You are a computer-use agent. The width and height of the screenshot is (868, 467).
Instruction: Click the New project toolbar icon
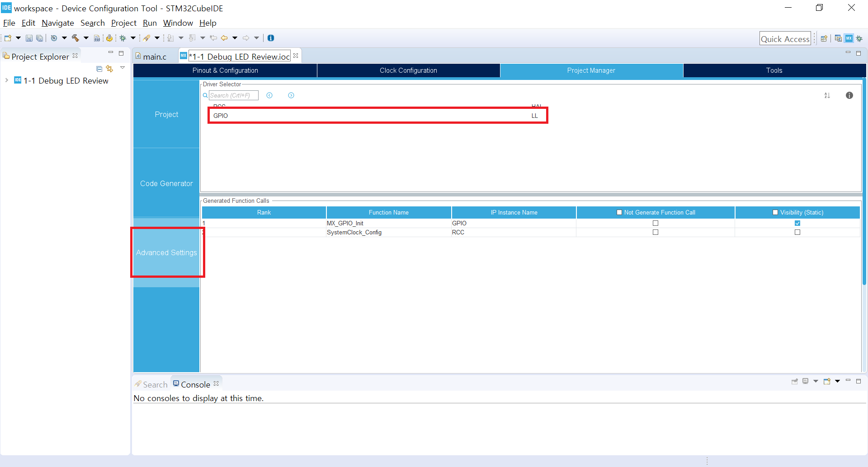pos(8,38)
